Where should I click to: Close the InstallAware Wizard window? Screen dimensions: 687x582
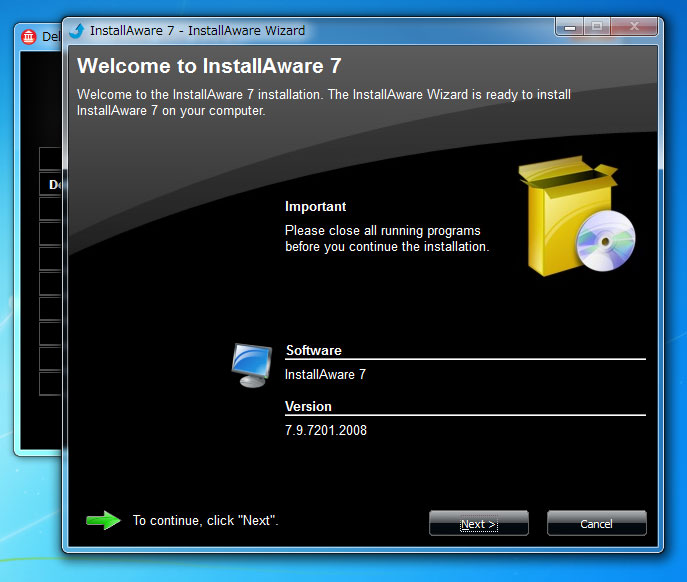coord(634,27)
